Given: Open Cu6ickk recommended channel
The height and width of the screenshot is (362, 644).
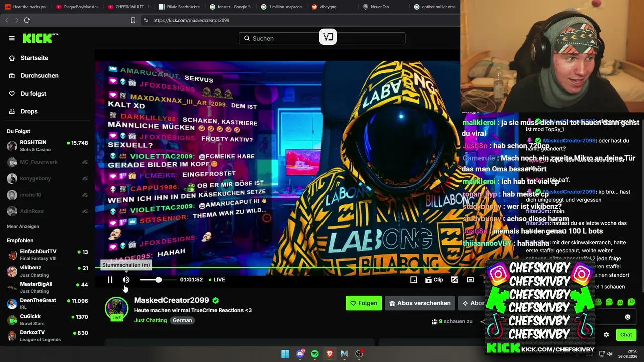Looking at the screenshot, I should tap(47, 320).
